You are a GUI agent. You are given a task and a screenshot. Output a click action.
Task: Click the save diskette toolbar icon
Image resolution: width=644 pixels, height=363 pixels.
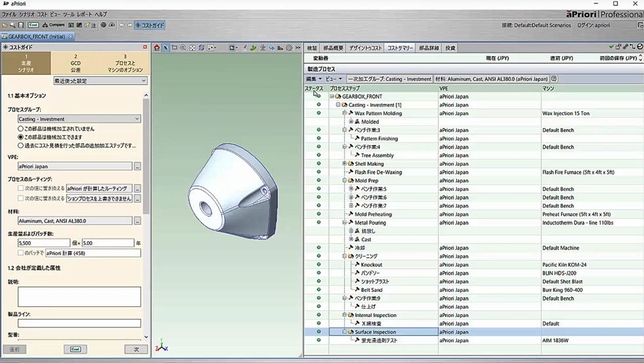[21, 25]
